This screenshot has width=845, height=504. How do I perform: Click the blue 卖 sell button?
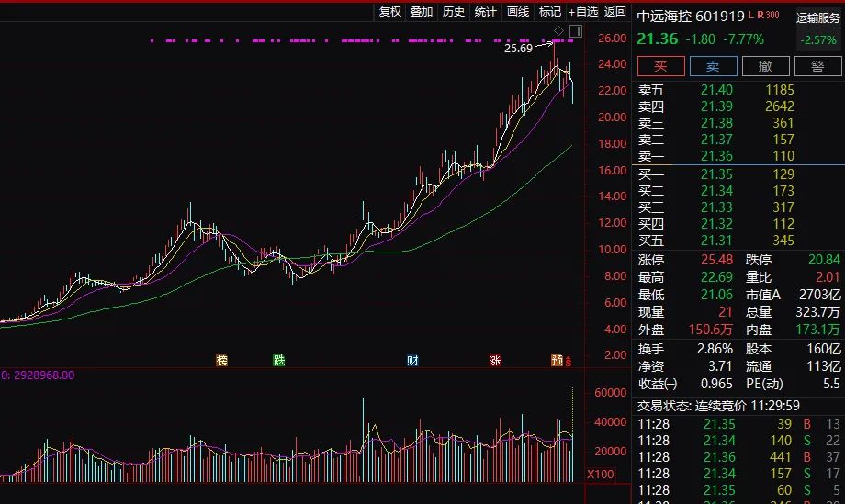click(x=713, y=66)
